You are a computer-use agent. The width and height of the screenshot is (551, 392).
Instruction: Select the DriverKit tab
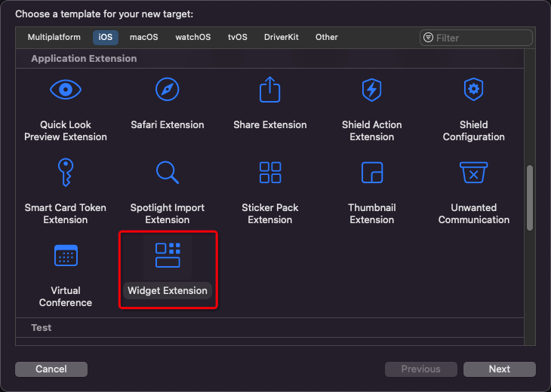coord(281,37)
